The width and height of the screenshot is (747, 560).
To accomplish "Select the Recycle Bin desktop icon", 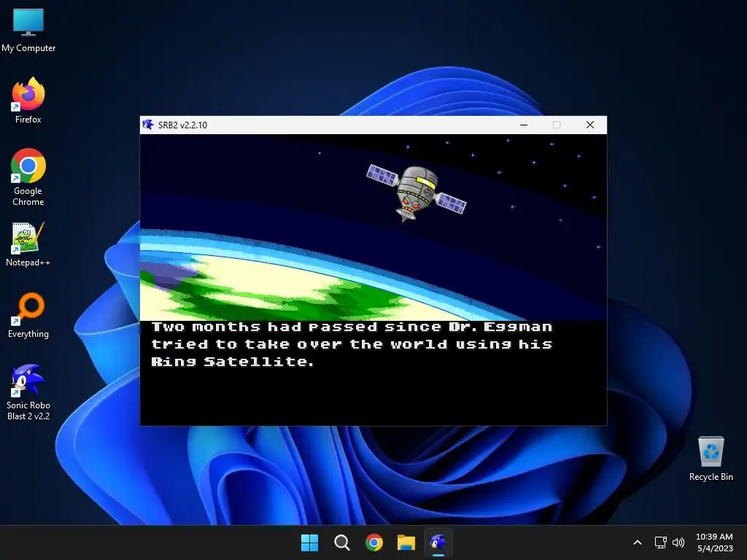I will (711, 459).
